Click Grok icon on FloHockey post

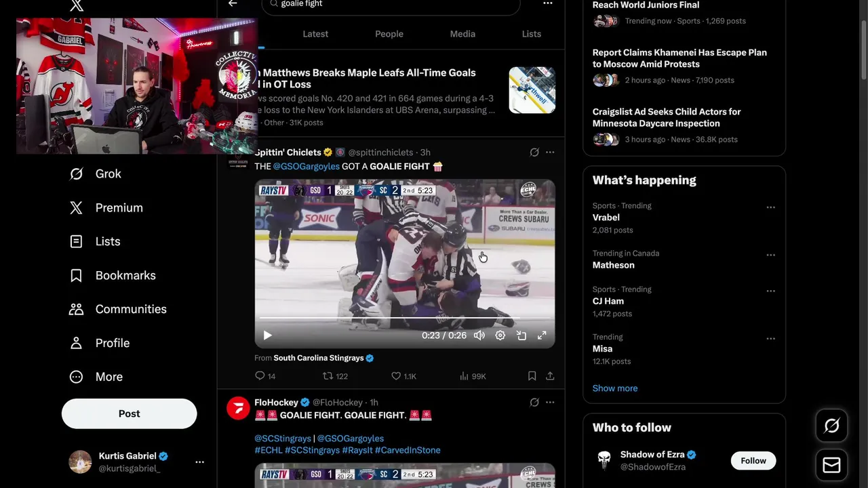pos(534,403)
